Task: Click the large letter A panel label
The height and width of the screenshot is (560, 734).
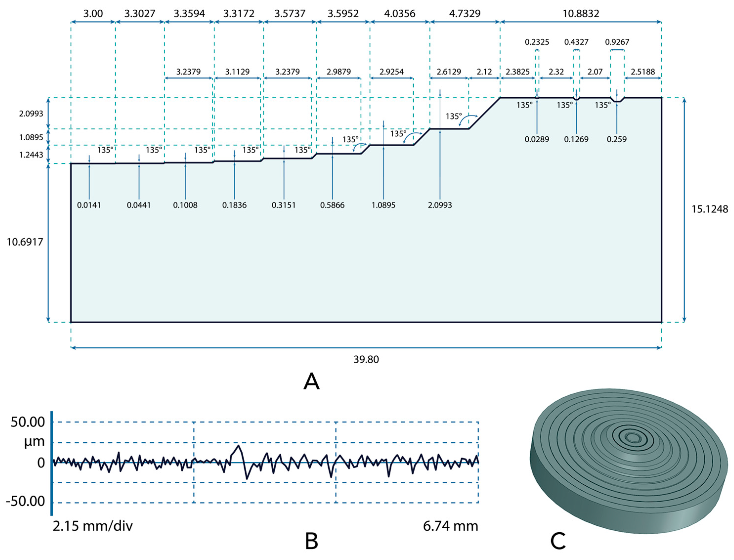Action: pyautogui.click(x=311, y=382)
